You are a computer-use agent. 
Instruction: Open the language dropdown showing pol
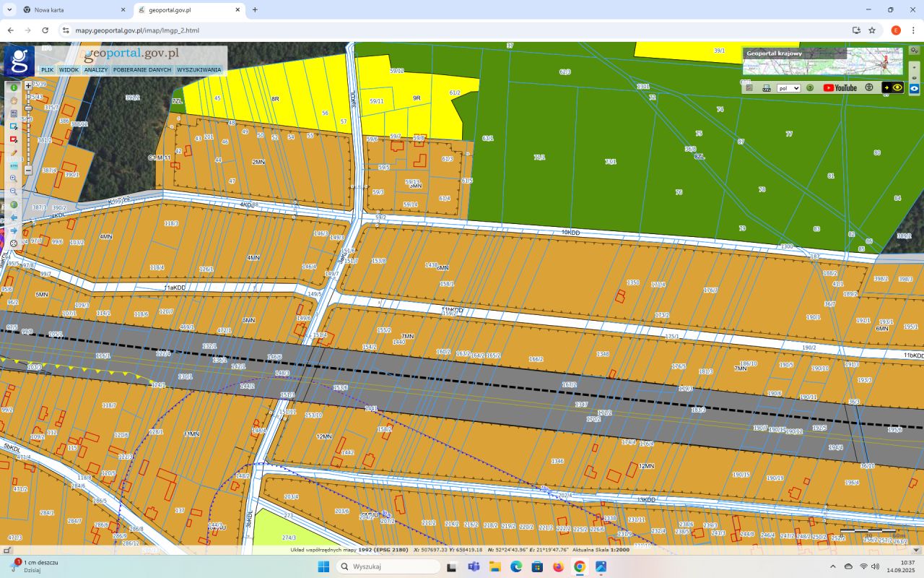coord(788,88)
